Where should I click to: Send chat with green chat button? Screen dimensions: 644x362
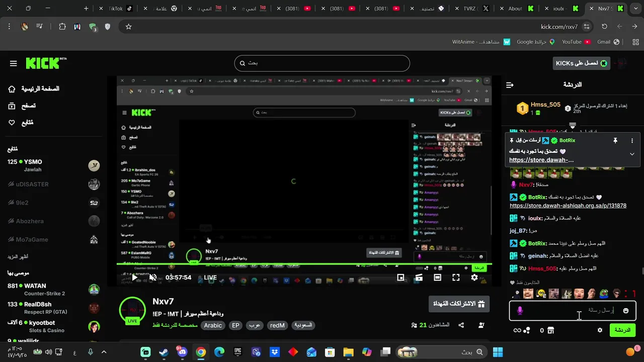(622, 330)
